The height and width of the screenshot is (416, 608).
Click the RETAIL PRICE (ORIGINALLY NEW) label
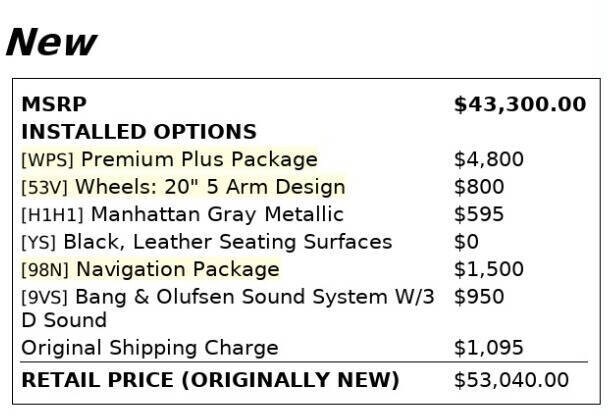(210, 380)
